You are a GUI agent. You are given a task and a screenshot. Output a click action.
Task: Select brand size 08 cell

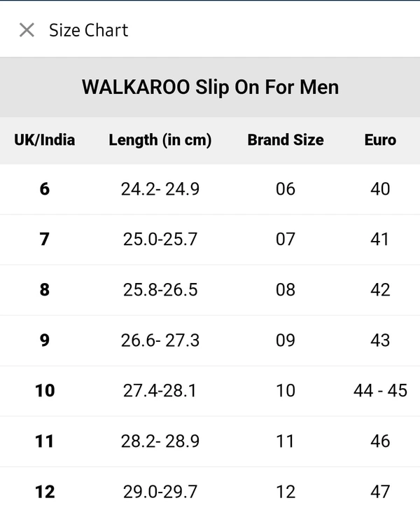[x=286, y=289]
